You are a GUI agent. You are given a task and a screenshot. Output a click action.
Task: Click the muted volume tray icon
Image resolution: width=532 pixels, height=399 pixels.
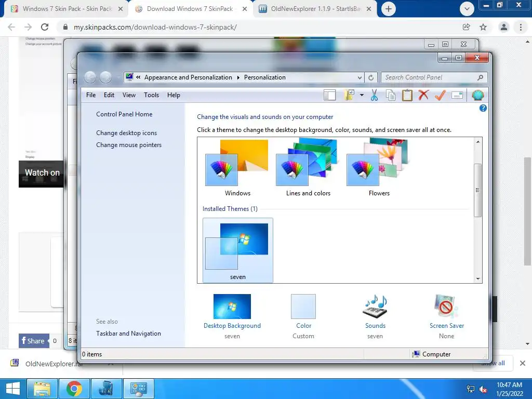pyautogui.click(x=483, y=389)
